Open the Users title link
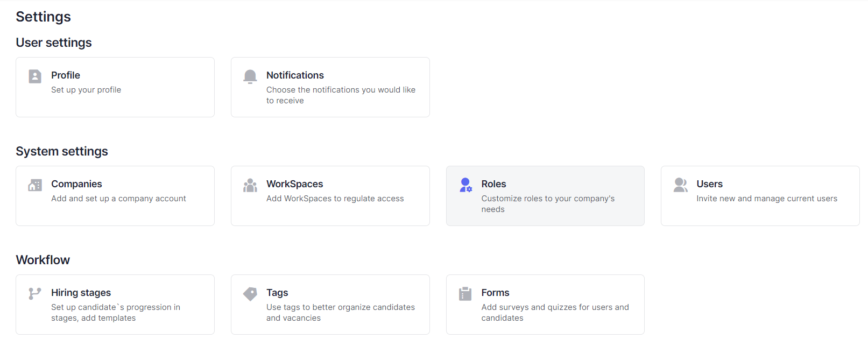 pyautogui.click(x=709, y=184)
